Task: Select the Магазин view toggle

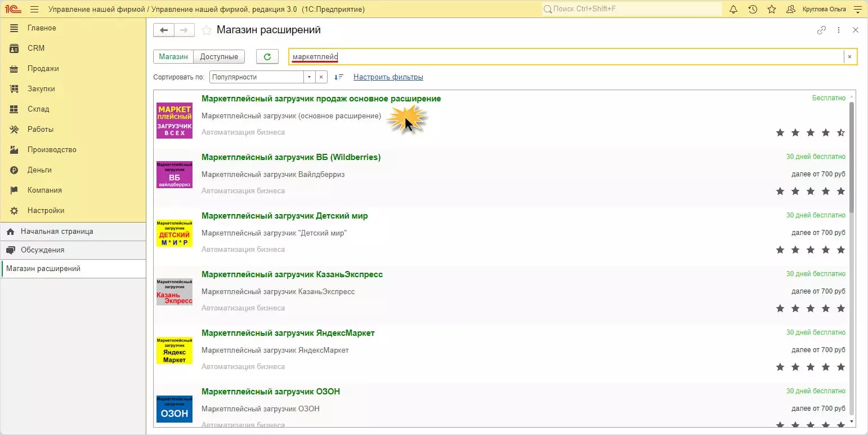Action: [173, 56]
